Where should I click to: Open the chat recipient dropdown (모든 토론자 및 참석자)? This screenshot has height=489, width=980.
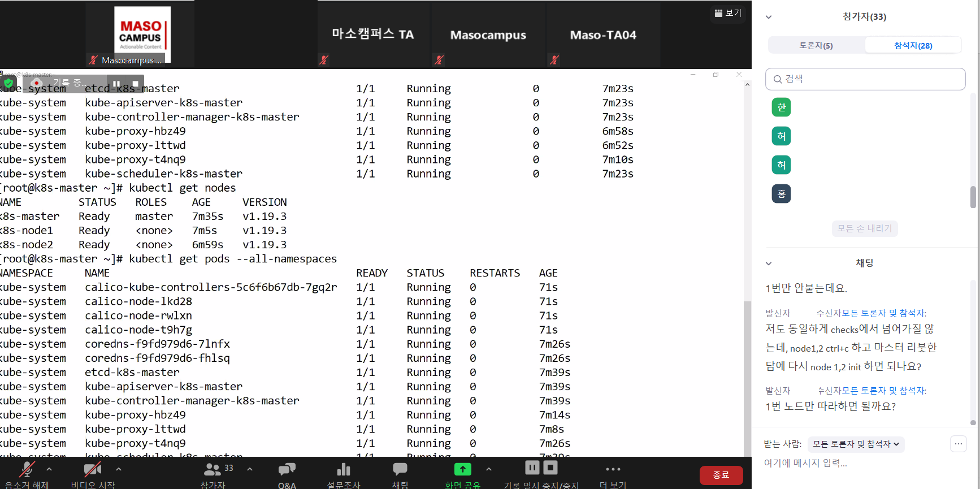pyautogui.click(x=856, y=444)
